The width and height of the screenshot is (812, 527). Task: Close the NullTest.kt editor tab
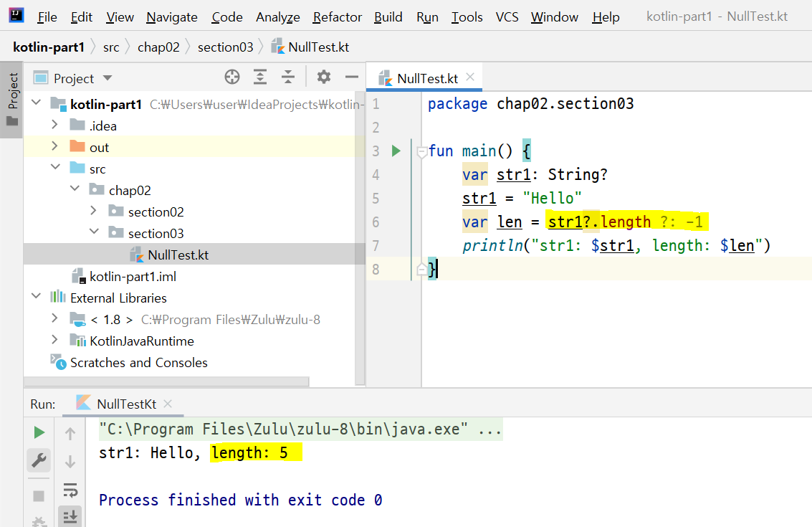[x=470, y=77]
